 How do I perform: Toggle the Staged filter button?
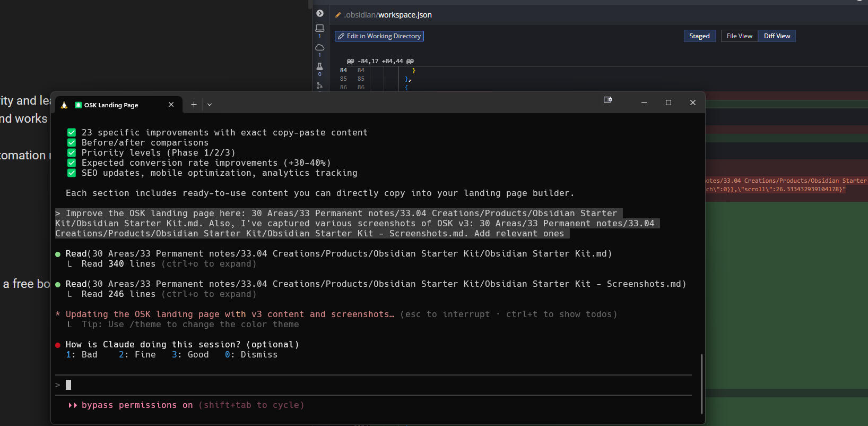click(699, 36)
